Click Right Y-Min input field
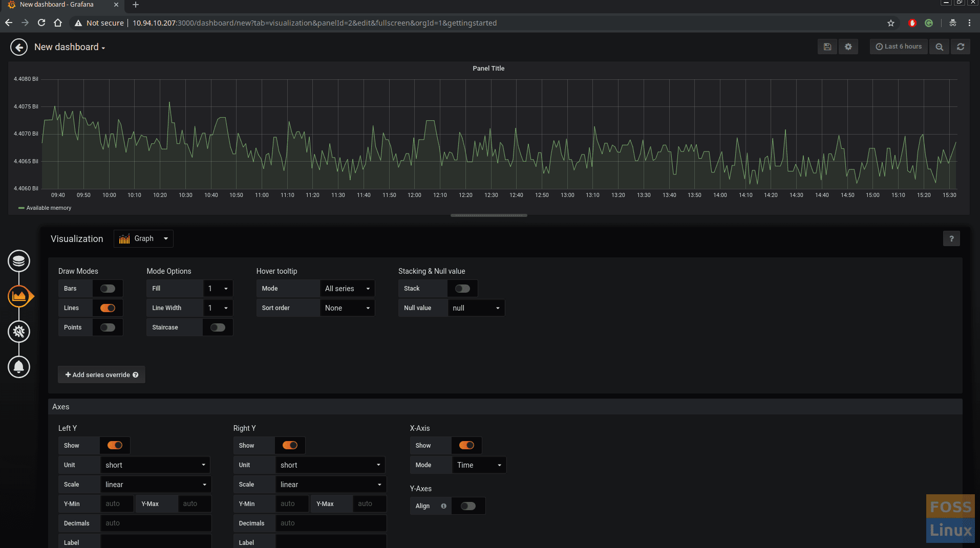This screenshot has width=980, height=548. pos(292,504)
